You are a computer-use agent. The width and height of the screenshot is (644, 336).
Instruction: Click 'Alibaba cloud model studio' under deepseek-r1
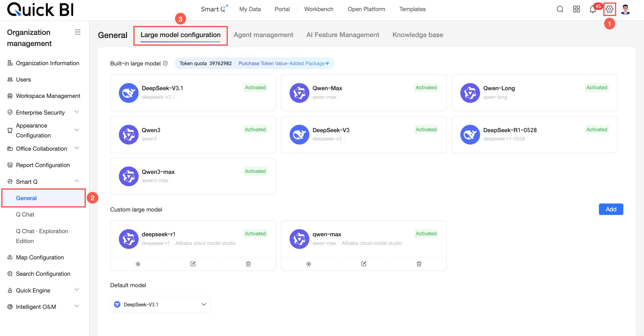205,243
